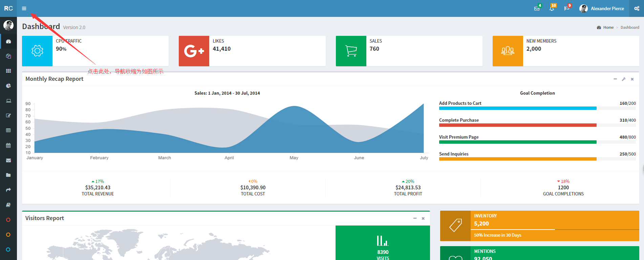This screenshot has height=260, width=644.
Task: Click the widgets grid icon in sidebar
Action: (8, 71)
